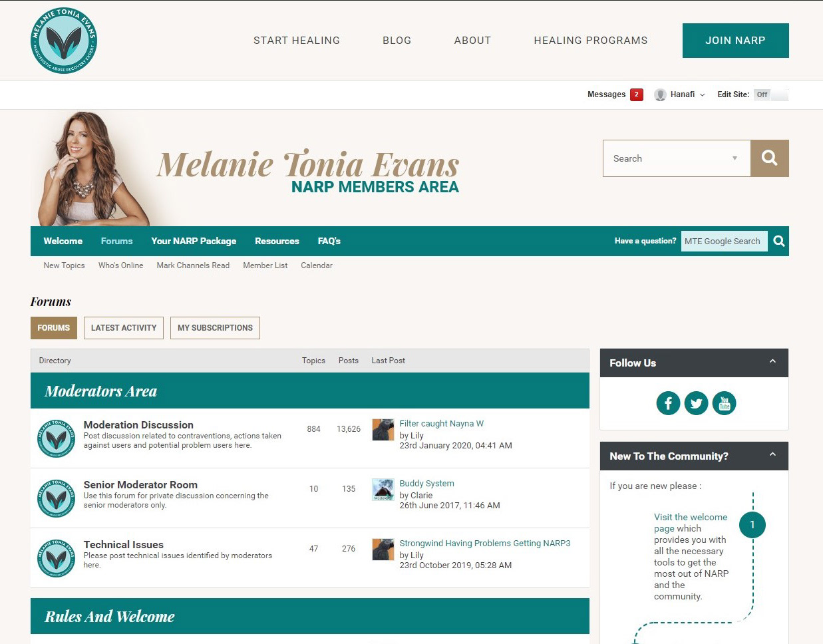This screenshot has height=644, width=823.
Task: Toggle the Edit Site switch
Action: (x=771, y=94)
